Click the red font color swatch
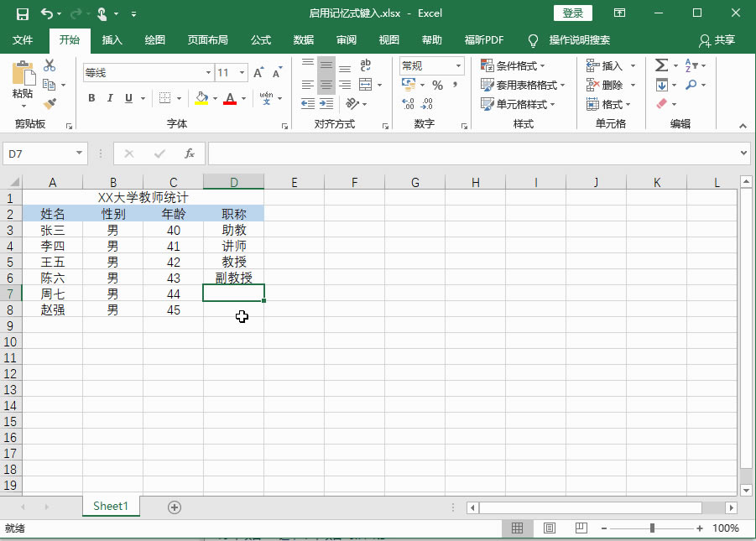This screenshot has width=756, height=541. click(x=229, y=102)
